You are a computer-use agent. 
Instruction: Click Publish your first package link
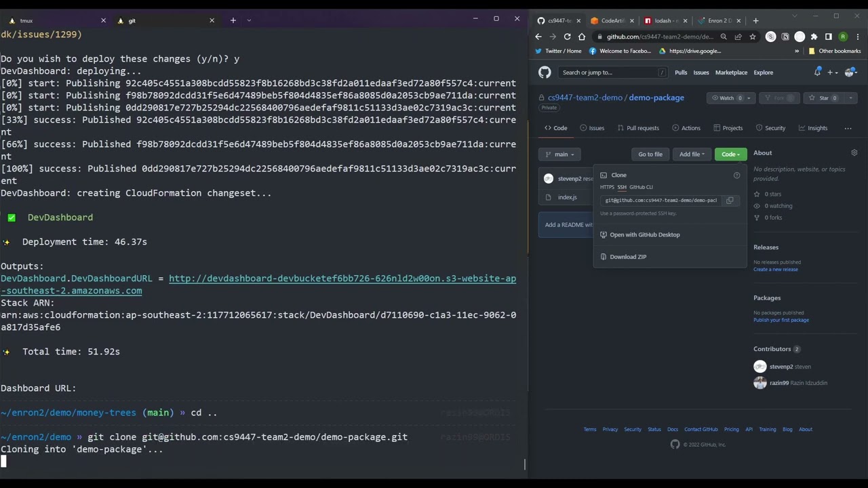781,320
